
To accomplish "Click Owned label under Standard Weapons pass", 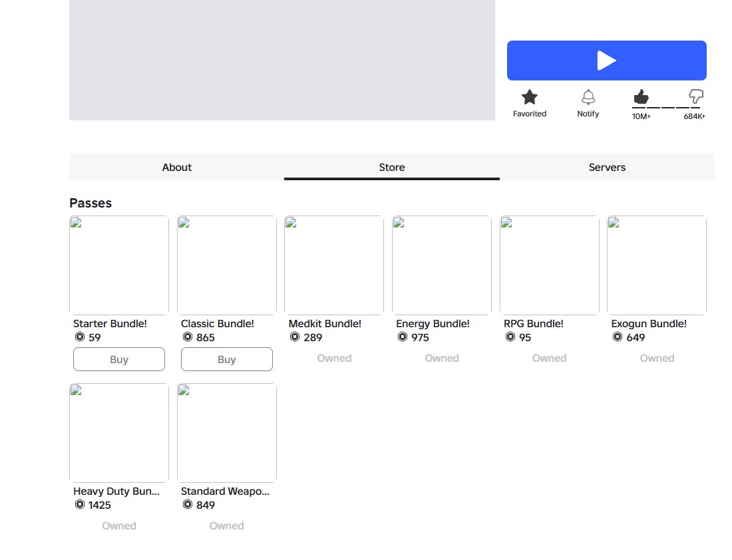I will 226,526.
